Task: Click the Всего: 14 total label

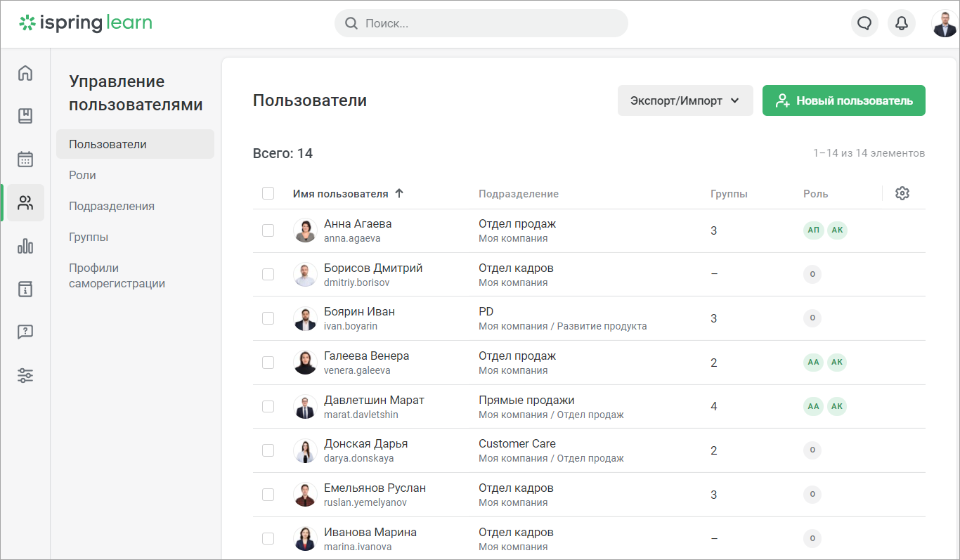Action: [x=283, y=153]
